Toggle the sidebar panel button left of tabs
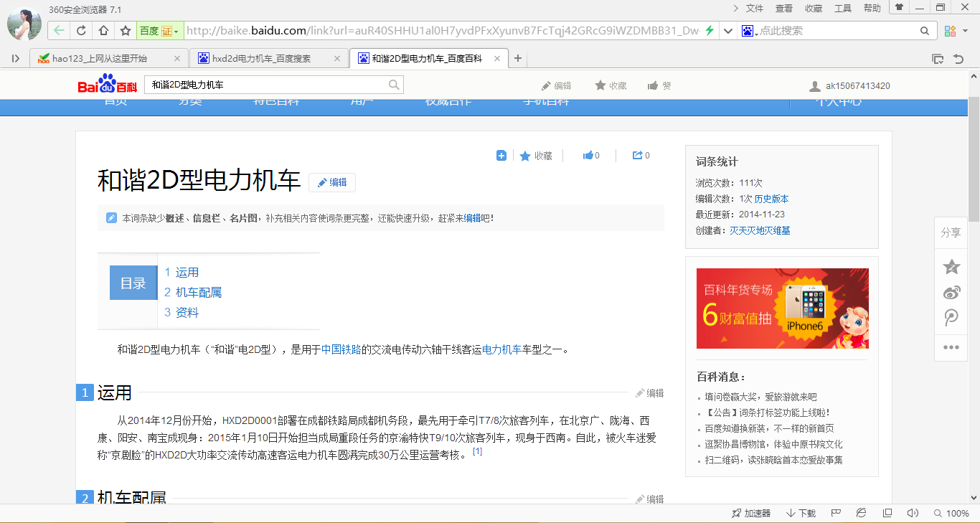The image size is (980, 523). point(16,59)
